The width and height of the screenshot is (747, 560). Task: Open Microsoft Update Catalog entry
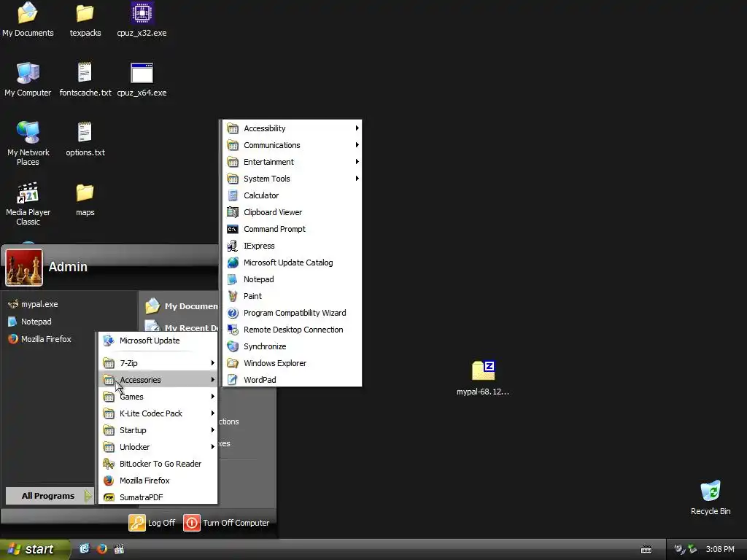click(x=293, y=262)
